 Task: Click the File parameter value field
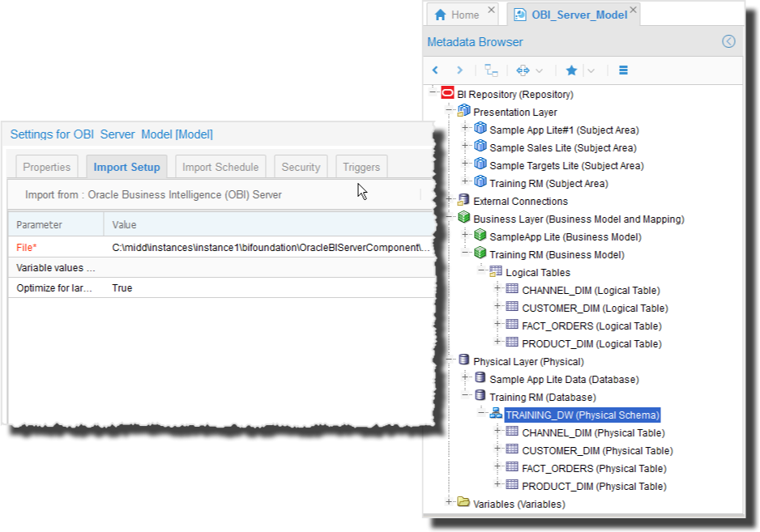271,246
